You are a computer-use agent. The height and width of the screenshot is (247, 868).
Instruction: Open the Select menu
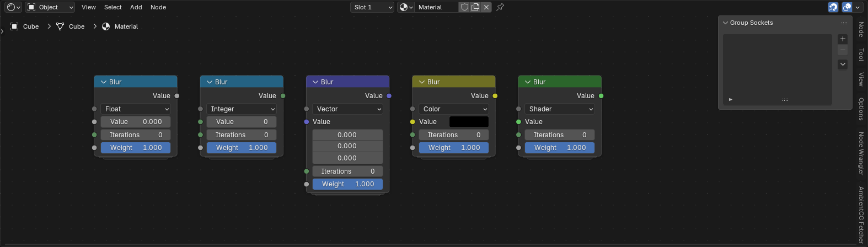point(112,7)
